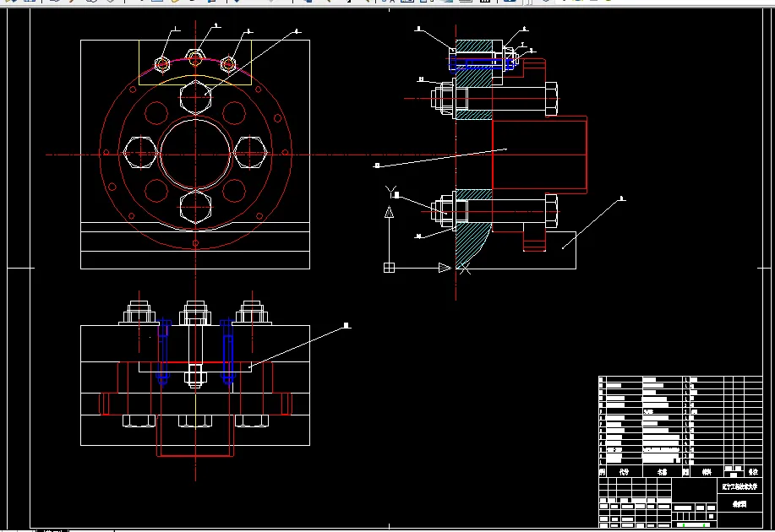The width and height of the screenshot is (775, 532).
Task: Select the left blue screw in bottom view
Action: point(164,351)
